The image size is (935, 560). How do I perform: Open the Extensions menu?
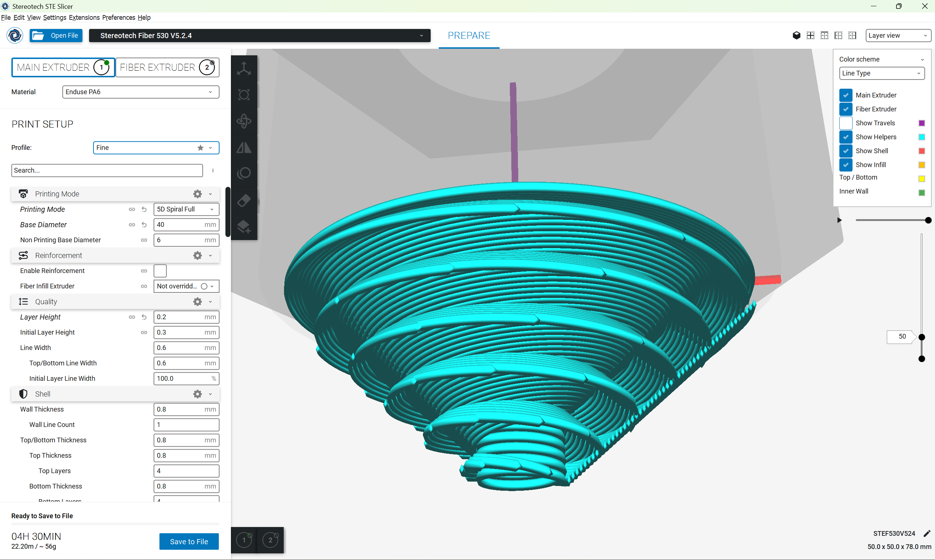coord(84,17)
